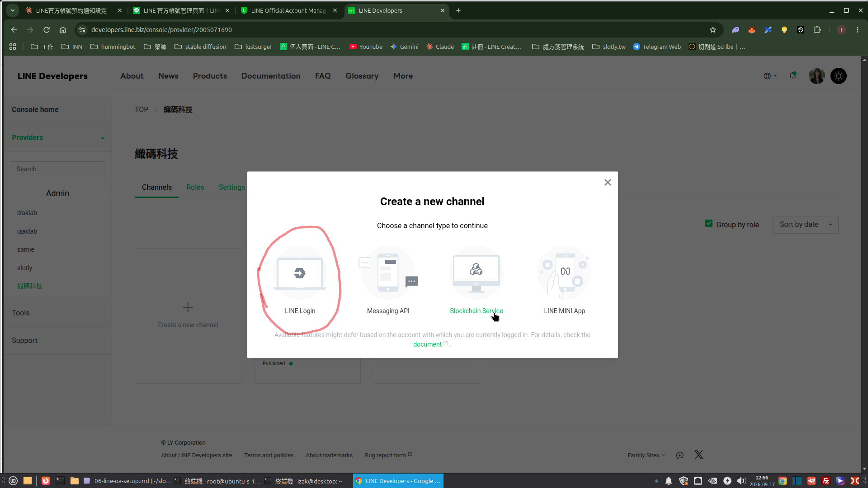Open the Bug report form link
Viewport: 868px width, 488px height.
coord(388,455)
